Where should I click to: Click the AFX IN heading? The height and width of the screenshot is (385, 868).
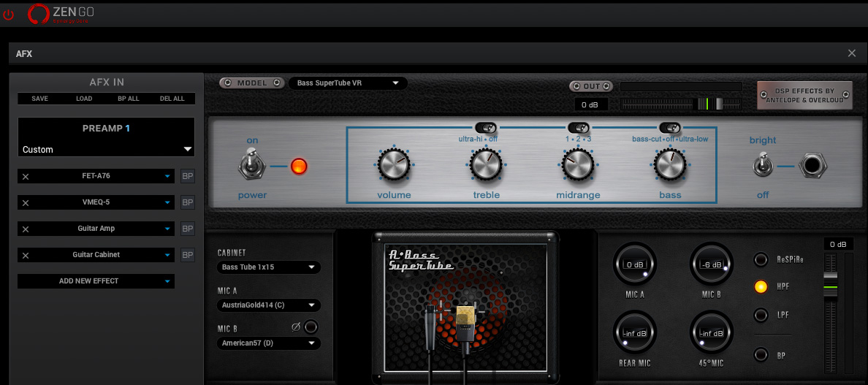pyautogui.click(x=106, y=83)
